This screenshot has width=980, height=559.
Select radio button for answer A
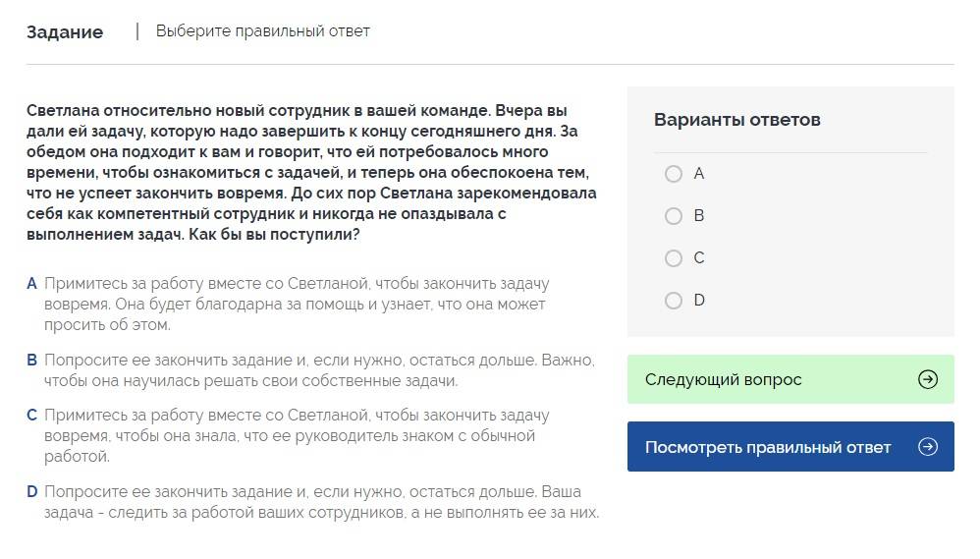point(674,174)
